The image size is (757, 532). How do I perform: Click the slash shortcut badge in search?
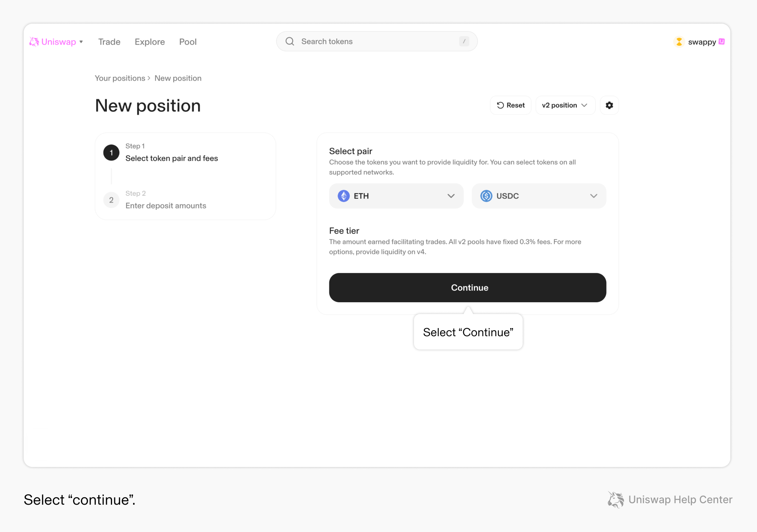click(x=464, y=41)
